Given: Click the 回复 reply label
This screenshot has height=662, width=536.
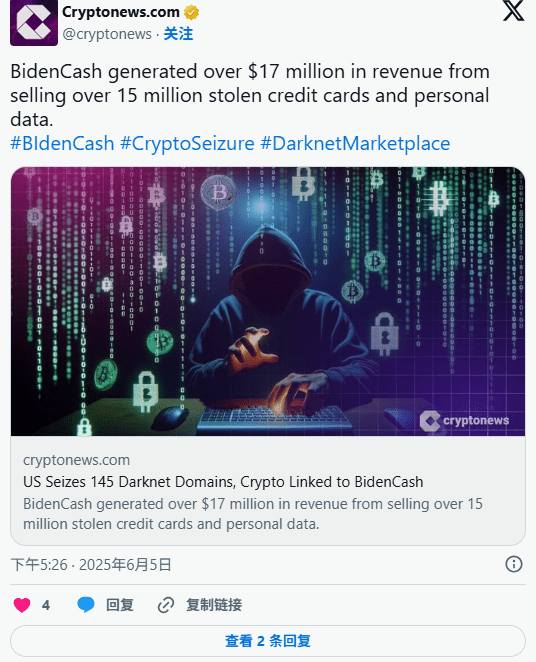Looking at the screenshot, I should coord(120,605).
